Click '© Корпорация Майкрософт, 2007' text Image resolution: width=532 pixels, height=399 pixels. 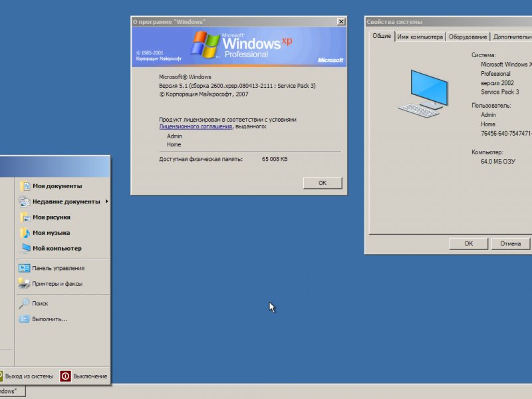click(203, 94)
